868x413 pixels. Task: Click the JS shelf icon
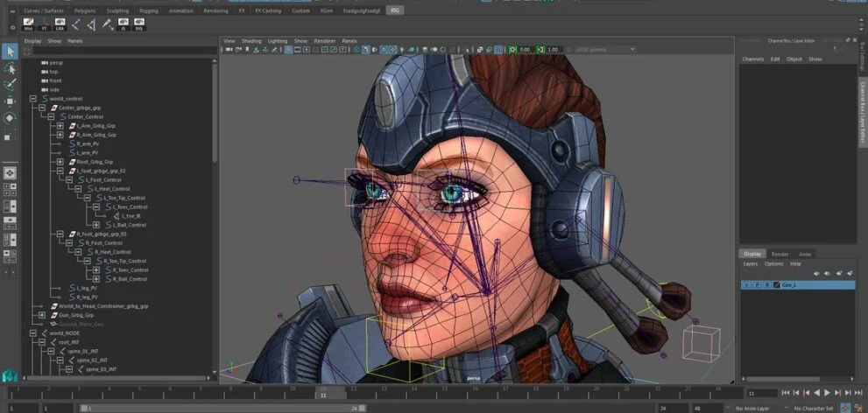(123, 25)
